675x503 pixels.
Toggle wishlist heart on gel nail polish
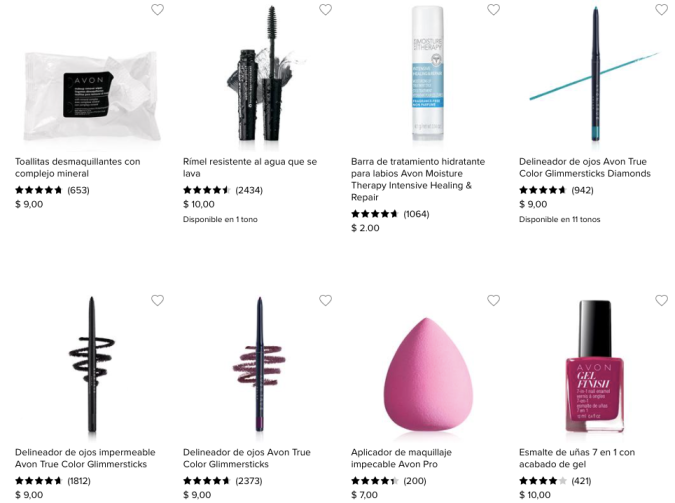click(x=661, y=300)
